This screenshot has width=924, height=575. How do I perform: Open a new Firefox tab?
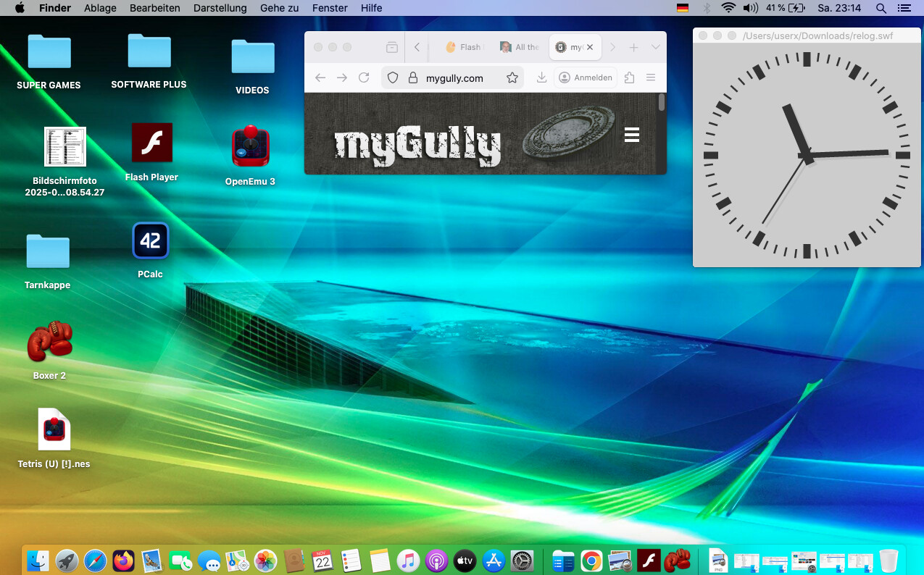pos(633,47)
